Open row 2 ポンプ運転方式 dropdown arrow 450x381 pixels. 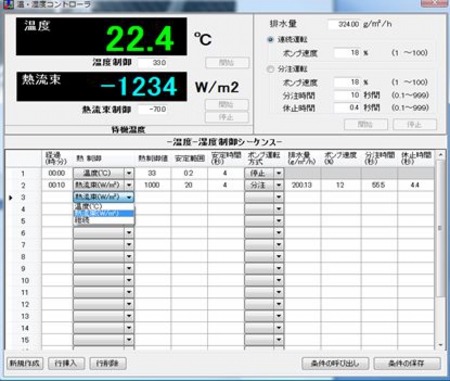coord(279,185)
